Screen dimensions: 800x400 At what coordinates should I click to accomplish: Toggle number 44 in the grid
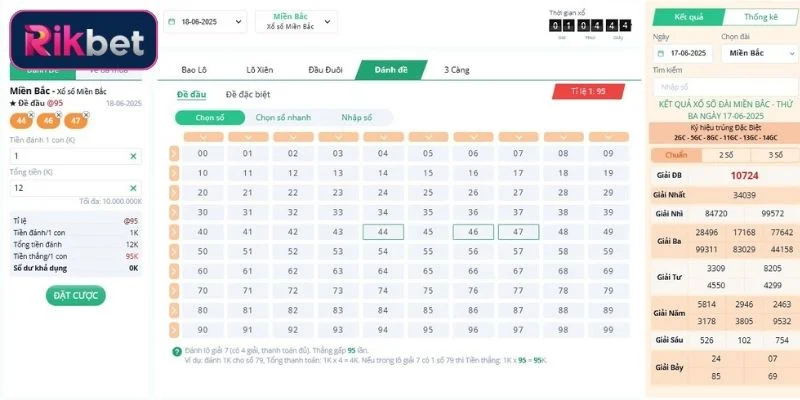pyautogui.click(x=383, y=232)
